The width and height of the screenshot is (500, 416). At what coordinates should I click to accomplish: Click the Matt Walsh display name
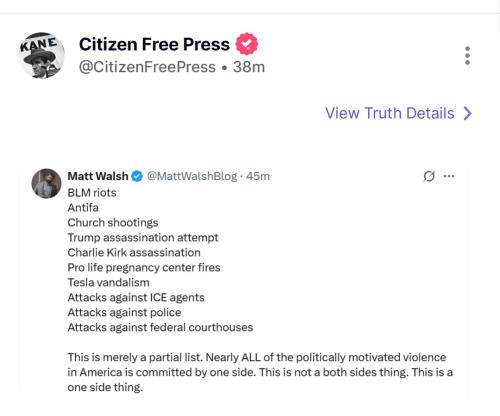coord(98,176)
